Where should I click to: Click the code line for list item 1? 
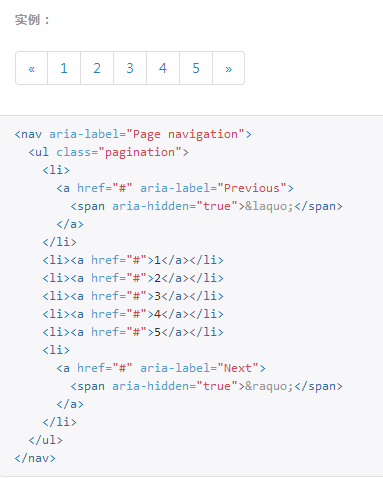tap(133, 260)
